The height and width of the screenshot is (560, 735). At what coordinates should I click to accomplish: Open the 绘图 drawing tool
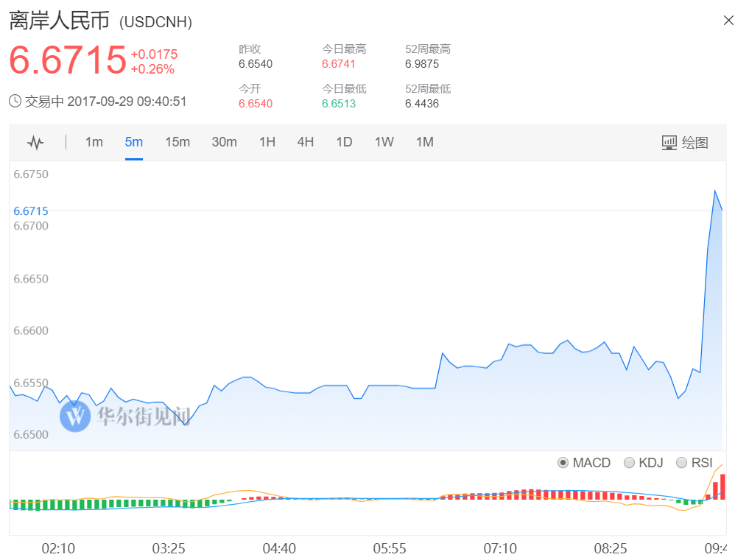pos(695,142)
